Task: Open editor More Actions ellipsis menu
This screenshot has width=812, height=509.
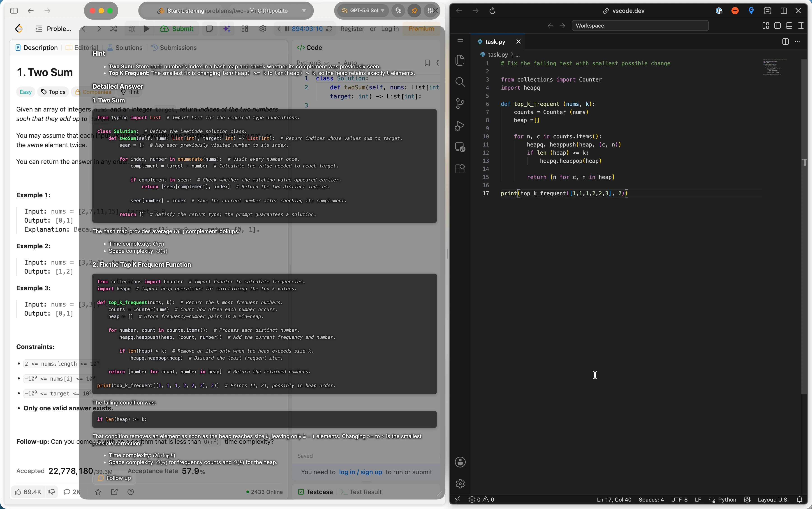Action: point(797,41)
